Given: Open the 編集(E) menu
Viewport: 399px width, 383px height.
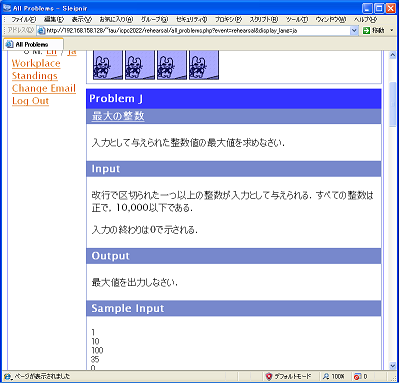Looking at the screenshot, I should pos(54,20).
